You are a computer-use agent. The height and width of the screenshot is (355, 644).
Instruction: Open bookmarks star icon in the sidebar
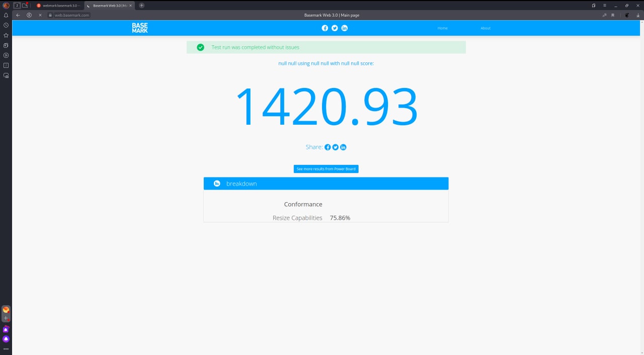6,35
